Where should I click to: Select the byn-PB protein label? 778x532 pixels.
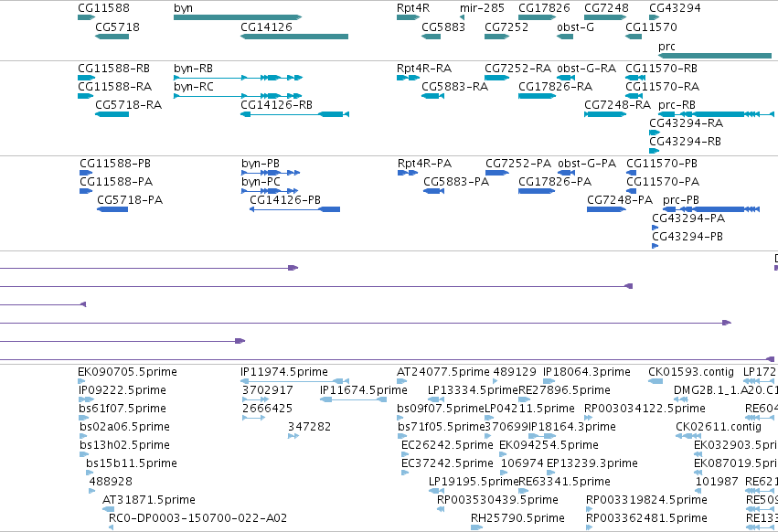pyautogui.click(x=261, y=164)
